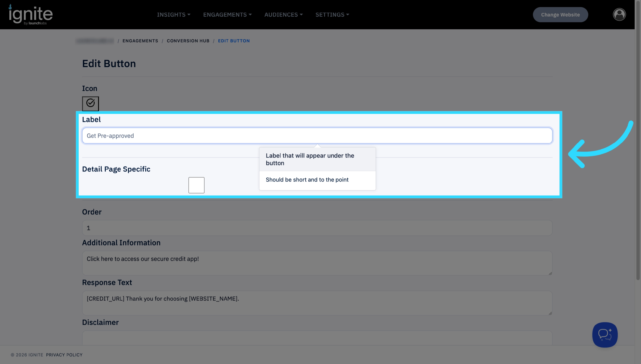Click inside the Additional Information textarea

click(x=317, y=263)
